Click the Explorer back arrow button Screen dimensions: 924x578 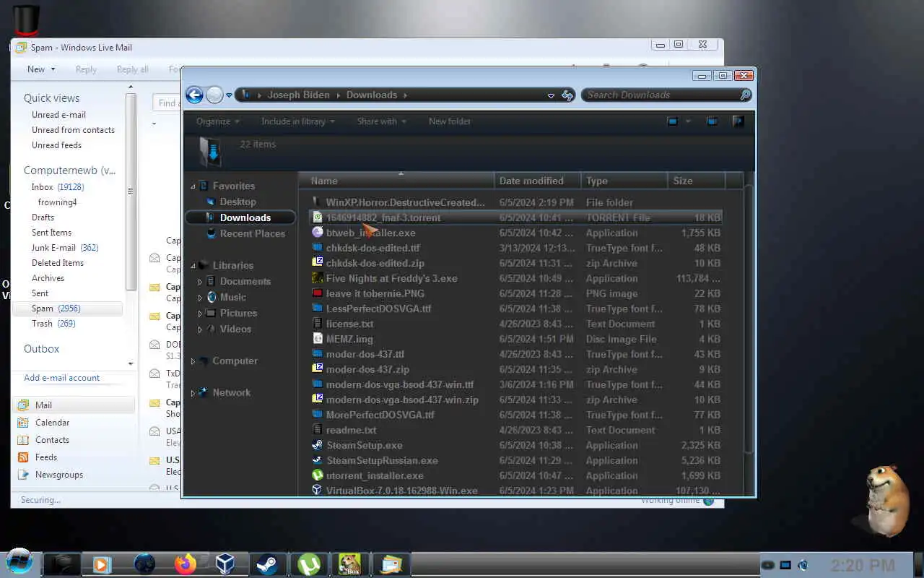(x=193, y=95)
